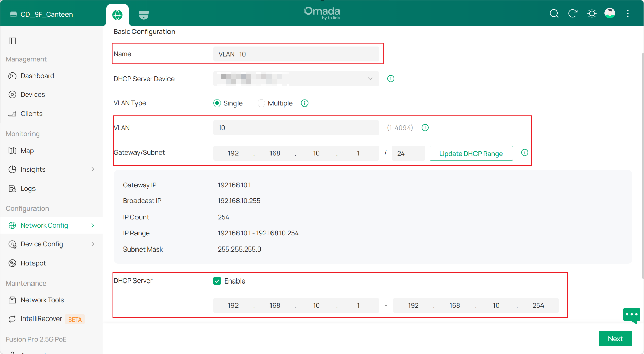Screen dimensions: 644x354
Task: Click the Map sidebar icon
Action: coord(13,151)
